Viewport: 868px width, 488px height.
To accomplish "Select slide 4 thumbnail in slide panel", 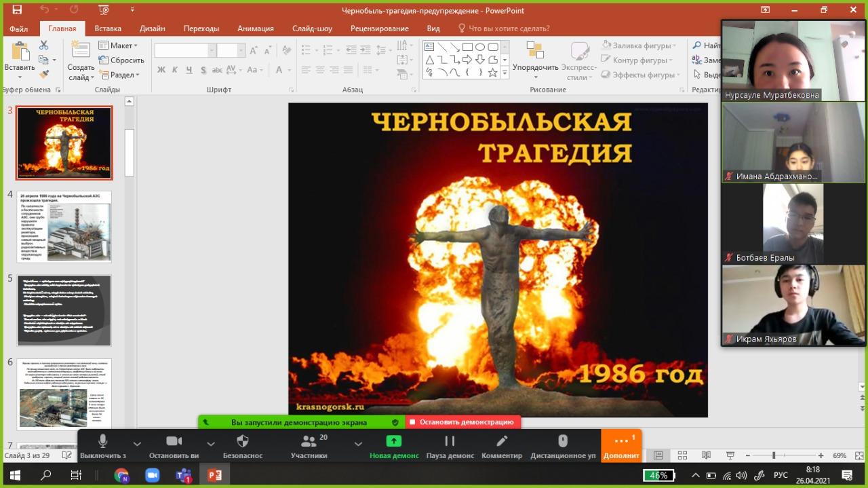I will 64,227.
